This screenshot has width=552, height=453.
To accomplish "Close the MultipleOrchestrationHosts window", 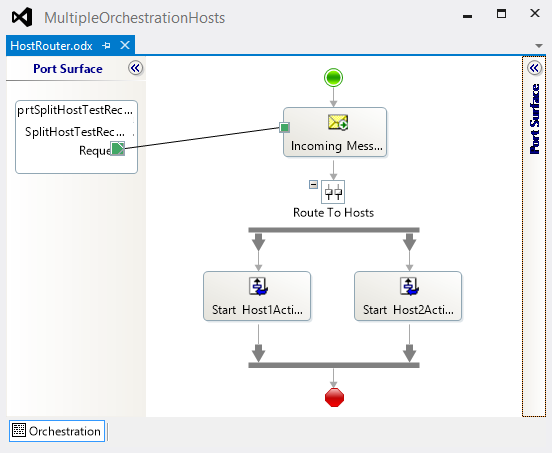I will tap(535, 13).
